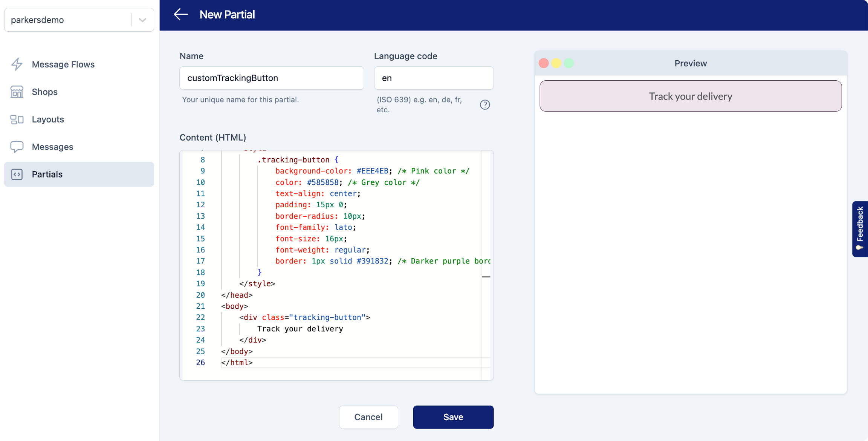
Task: Select the Message Flows lightning icon
Action: [17, 64]
